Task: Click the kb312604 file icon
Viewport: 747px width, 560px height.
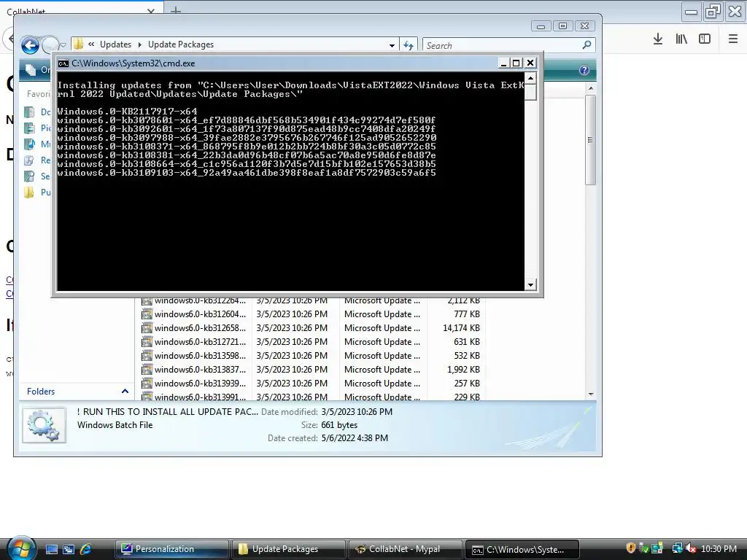Action: click(x=147, y=314)
